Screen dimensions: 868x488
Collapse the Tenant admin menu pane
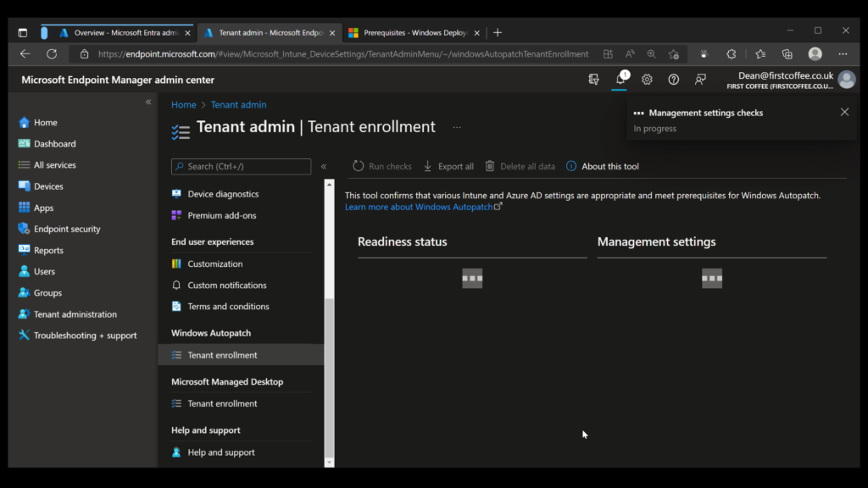coord(324,166)
